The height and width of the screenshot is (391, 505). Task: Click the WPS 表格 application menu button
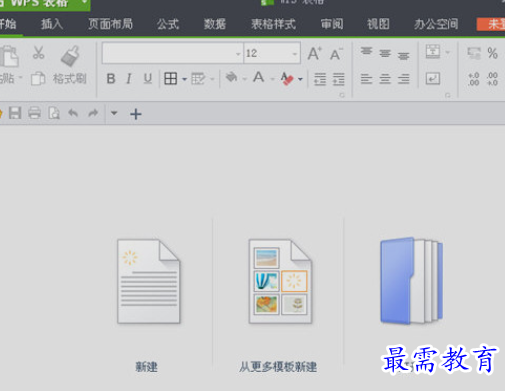coord(45,5)
